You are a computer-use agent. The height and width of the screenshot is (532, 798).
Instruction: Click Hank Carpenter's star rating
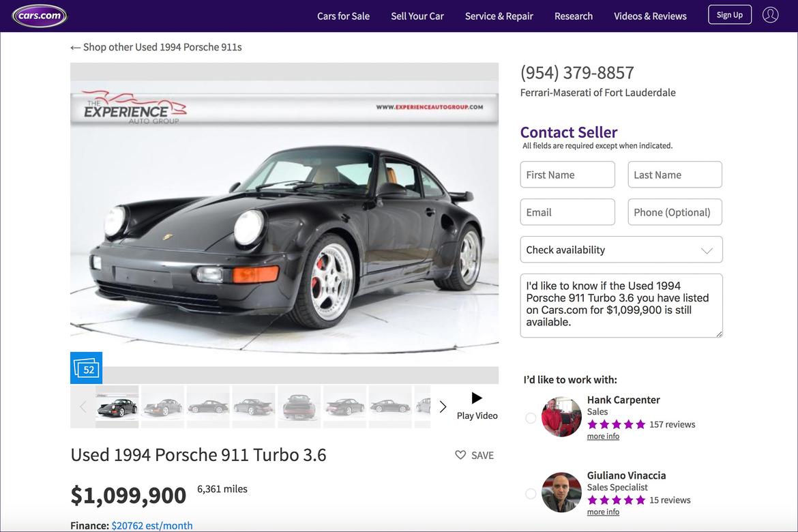click(617, 425)
